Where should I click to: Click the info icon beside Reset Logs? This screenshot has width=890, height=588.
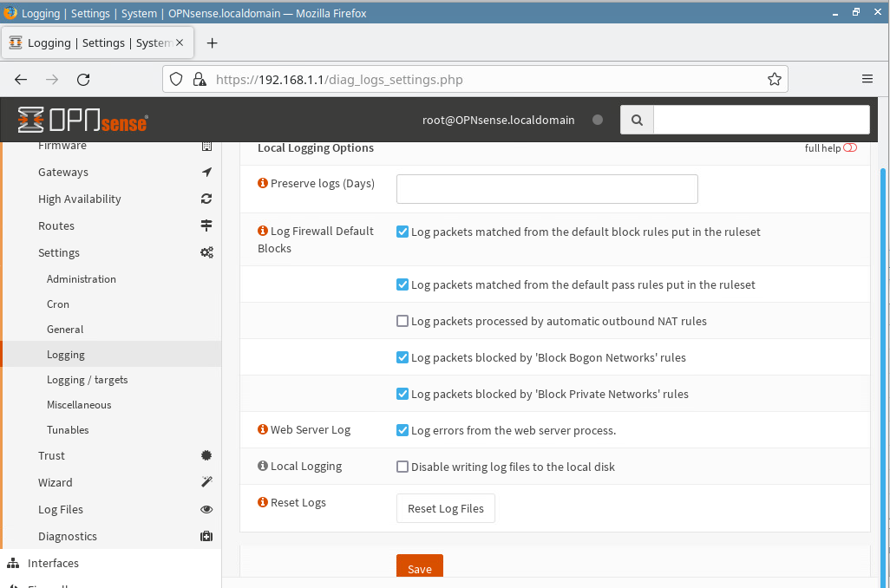263,502
